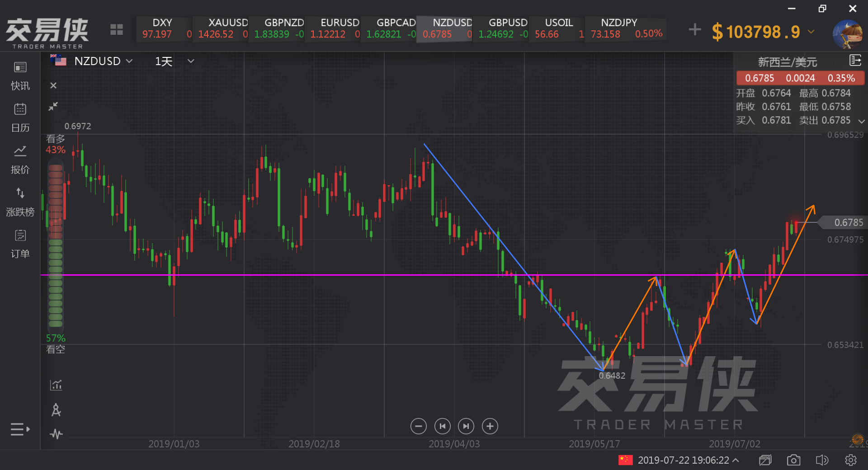Viewport: 868px width, 470px height.
Task: Open the 涨跌榜 gainers and losers list
Action: pos(20,202)
